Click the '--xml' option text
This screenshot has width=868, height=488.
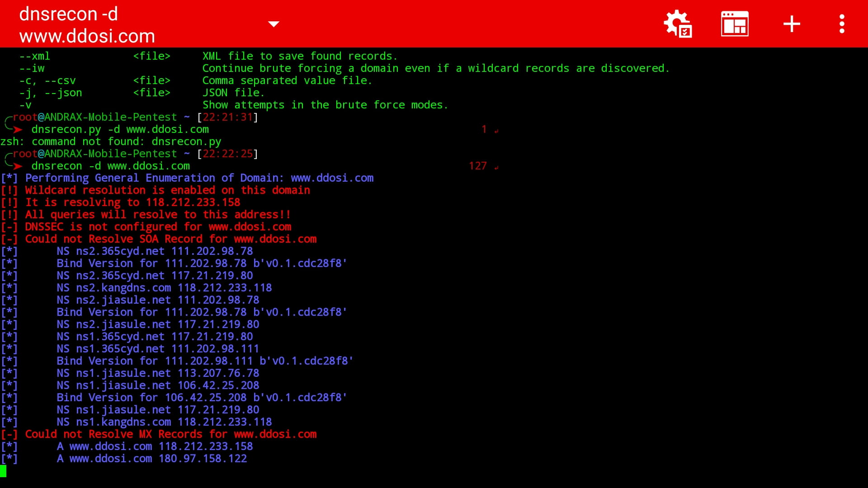(35, 56)
